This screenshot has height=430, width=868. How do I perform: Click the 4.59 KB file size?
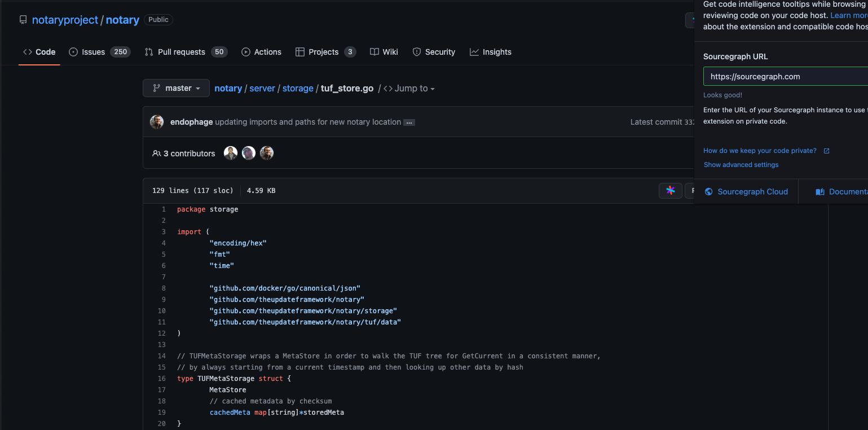pos(261,191)
